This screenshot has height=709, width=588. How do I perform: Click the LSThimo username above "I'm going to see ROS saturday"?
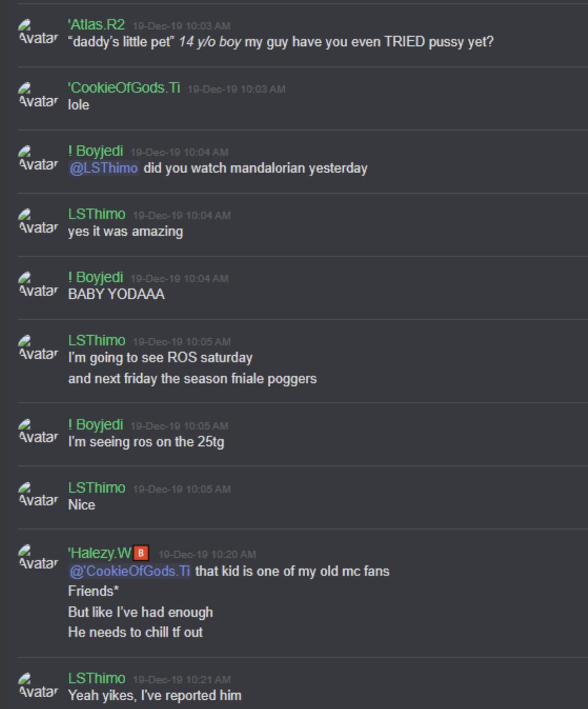click(x=97, y=340)
